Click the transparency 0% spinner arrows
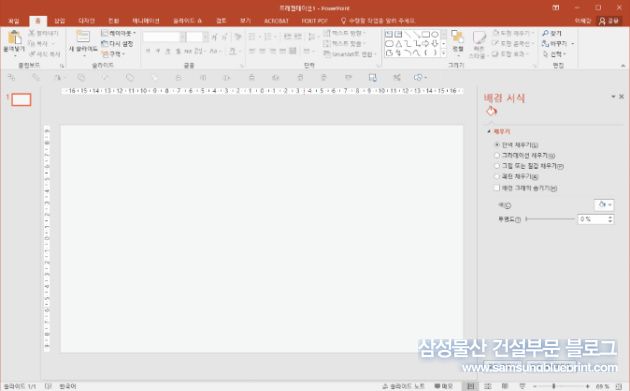 (x=611, y=219)
